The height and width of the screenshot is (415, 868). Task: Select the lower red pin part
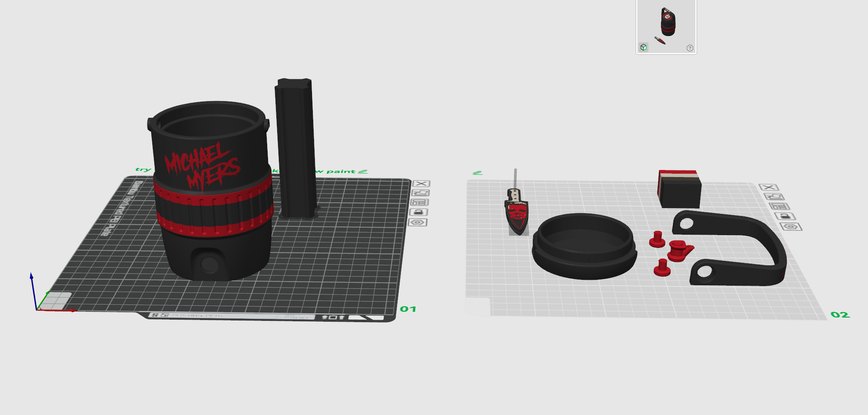coord(662,267)
